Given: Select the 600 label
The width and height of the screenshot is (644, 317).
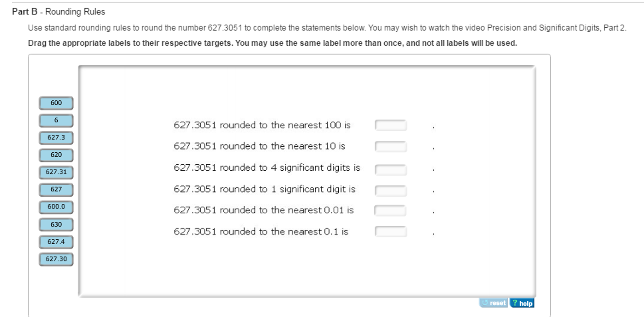Looking at the screenshot, I should 55,103.
